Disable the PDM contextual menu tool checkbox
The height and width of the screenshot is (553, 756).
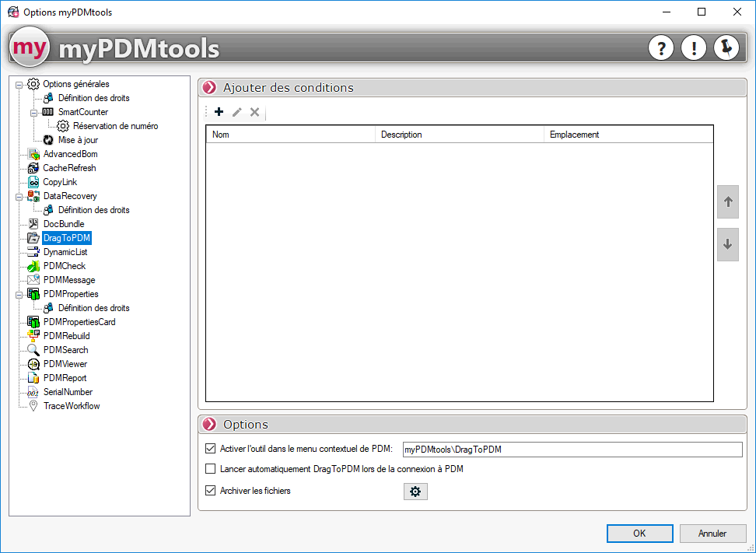pyautogui.click(x=210, y=448)
